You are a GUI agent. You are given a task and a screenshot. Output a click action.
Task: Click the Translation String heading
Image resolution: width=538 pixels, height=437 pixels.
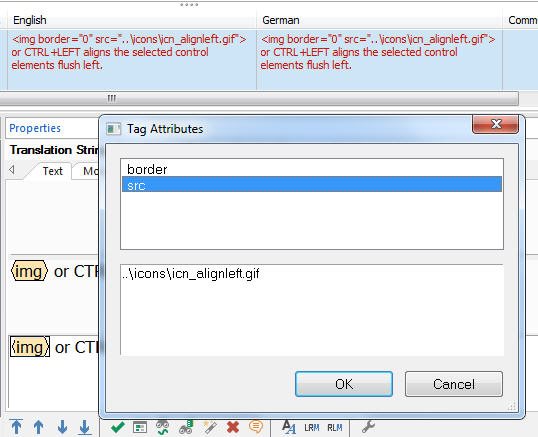coord(54,150)
